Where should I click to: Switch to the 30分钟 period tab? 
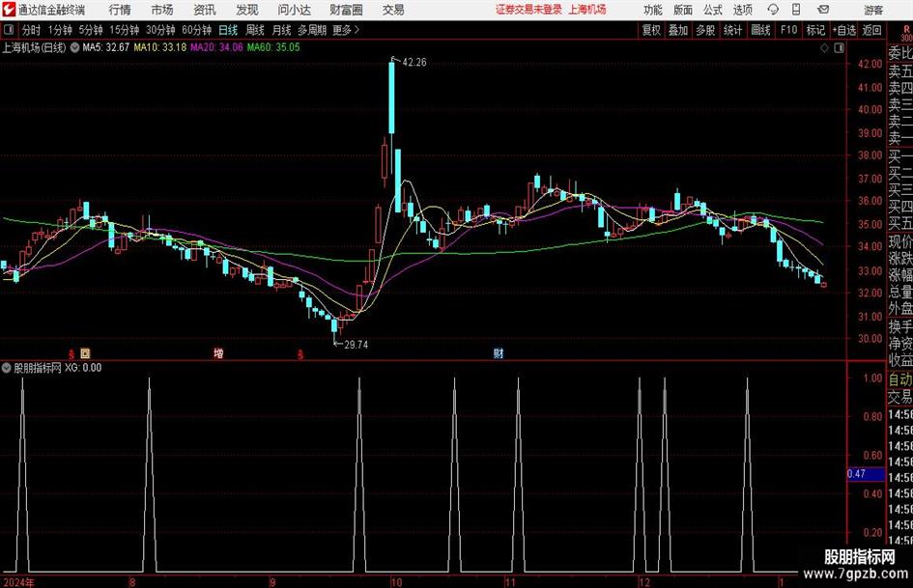coord(160,30)
